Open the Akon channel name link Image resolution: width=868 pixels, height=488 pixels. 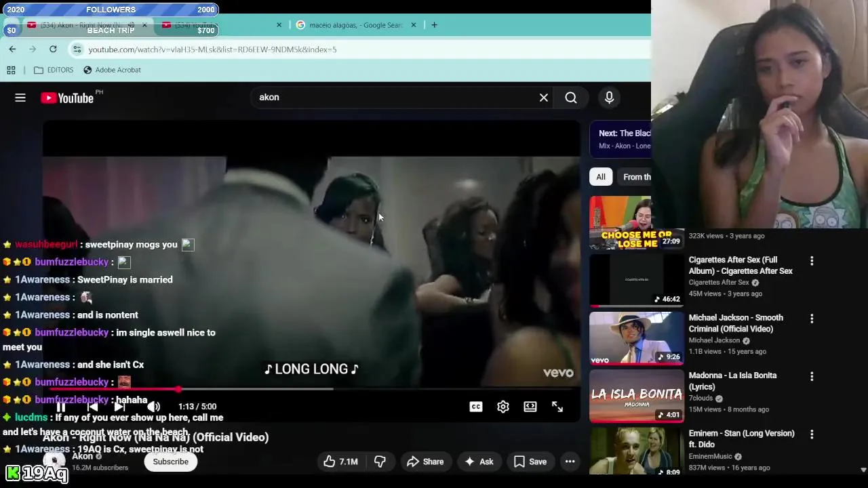82,456
